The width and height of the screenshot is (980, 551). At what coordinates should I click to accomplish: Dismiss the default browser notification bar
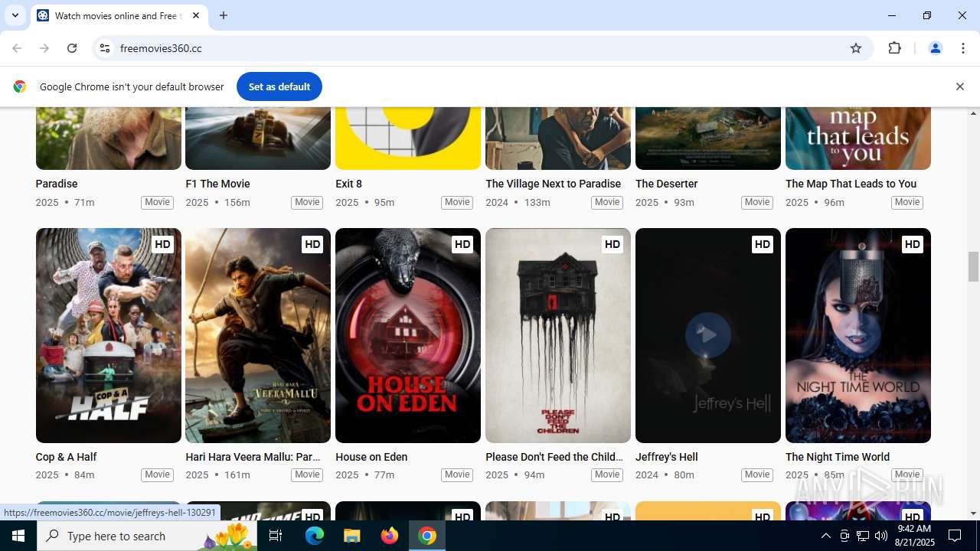[x=959, y=86]
